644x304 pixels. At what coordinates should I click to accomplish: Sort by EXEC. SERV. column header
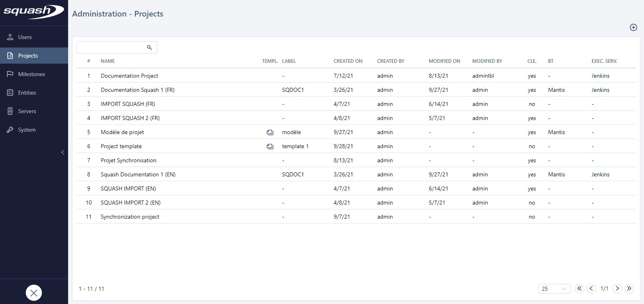coord(604,61)
